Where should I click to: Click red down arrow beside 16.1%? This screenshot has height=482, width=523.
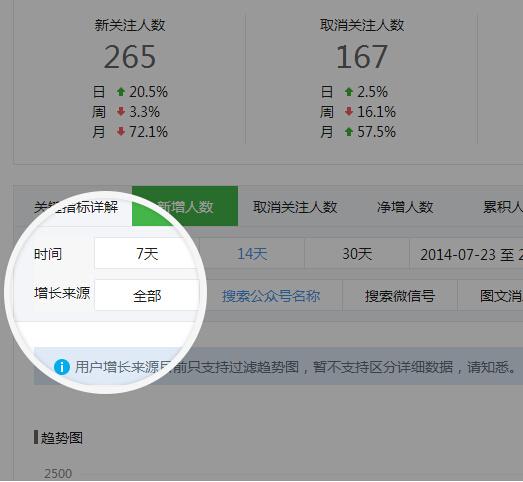tap(349, 111)
